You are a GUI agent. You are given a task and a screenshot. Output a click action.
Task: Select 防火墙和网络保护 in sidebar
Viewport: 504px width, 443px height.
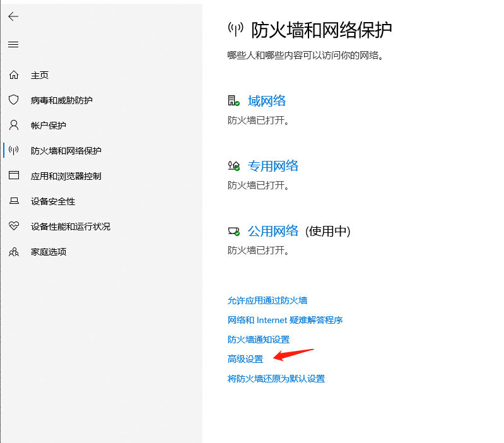tap(66, 151)
